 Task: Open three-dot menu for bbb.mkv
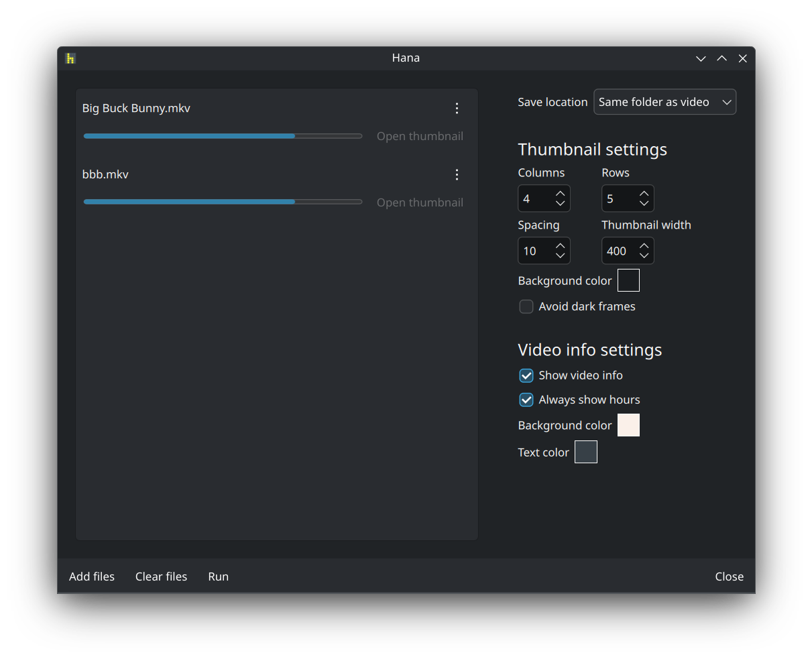tap(457, 174)
